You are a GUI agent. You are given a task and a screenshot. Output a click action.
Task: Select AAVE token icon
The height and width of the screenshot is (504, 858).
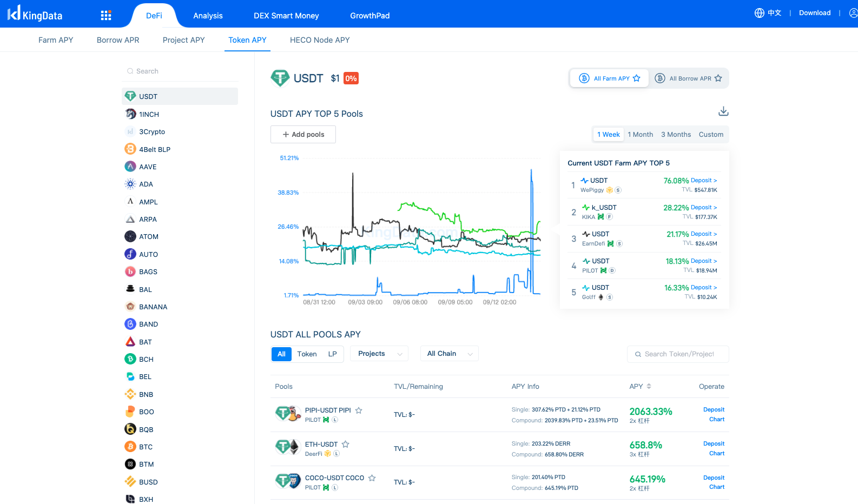click(130, 167)
